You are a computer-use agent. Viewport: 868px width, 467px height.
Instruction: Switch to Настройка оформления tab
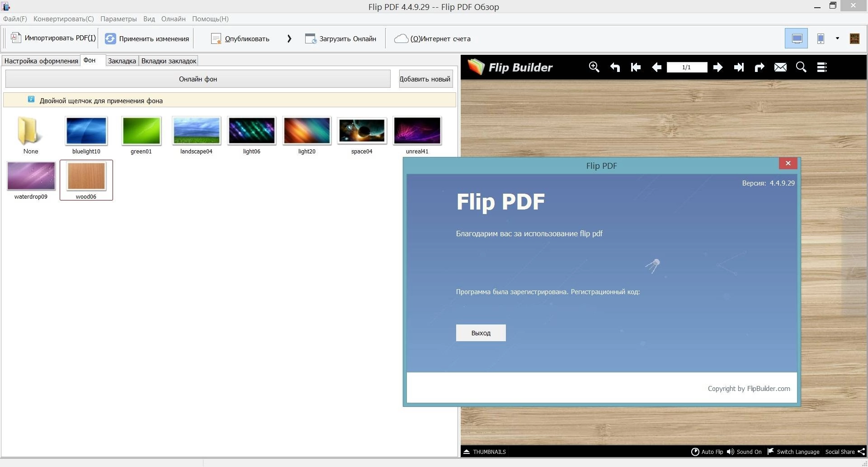[x=41, y=61]
